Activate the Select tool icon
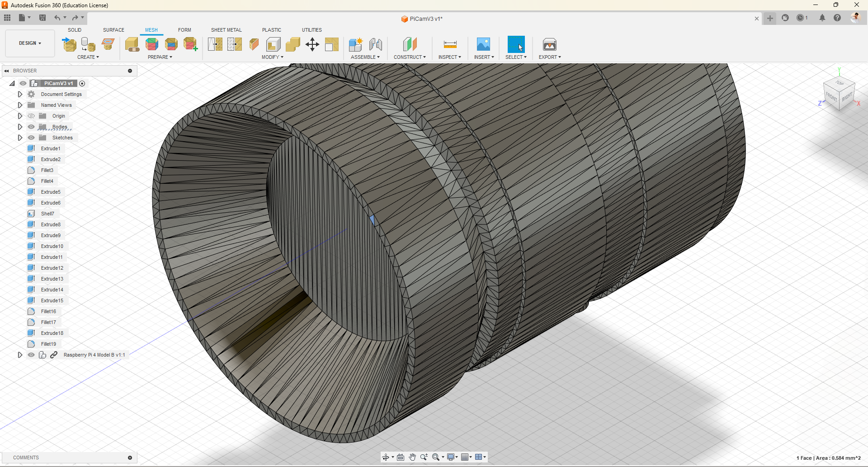The width and height of the screenshot is (868, 467). (x=516, y=44)
